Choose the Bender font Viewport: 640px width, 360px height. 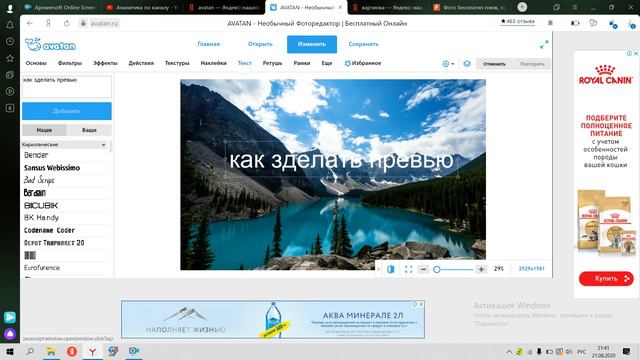36,155
